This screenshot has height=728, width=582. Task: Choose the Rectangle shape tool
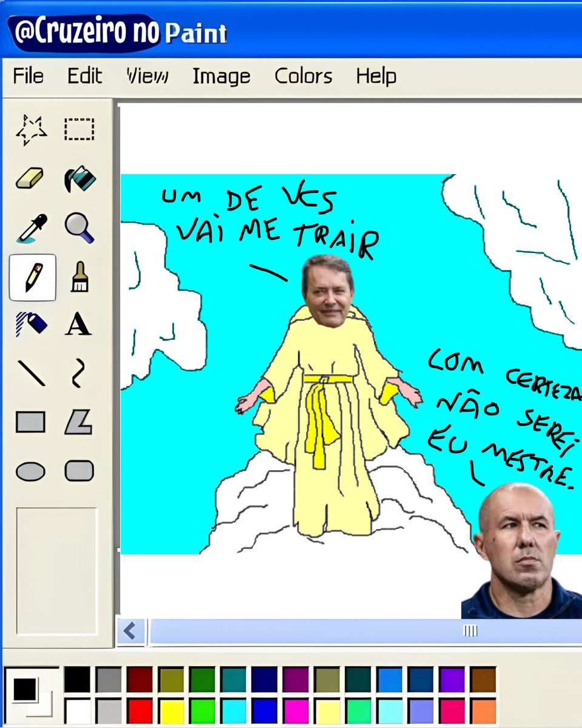pos(29,422)
